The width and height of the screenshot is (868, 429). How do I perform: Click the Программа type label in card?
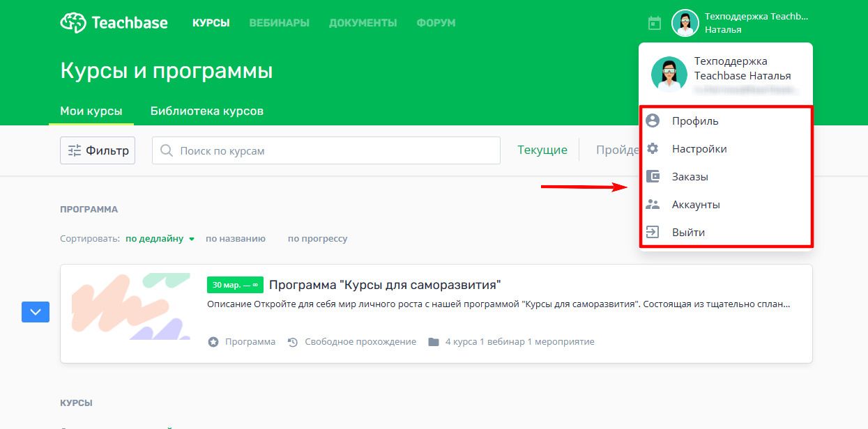(x=250, y=342)
